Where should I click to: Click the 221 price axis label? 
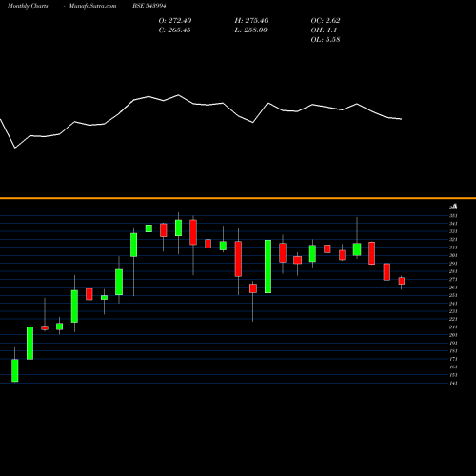coord(453,319)
